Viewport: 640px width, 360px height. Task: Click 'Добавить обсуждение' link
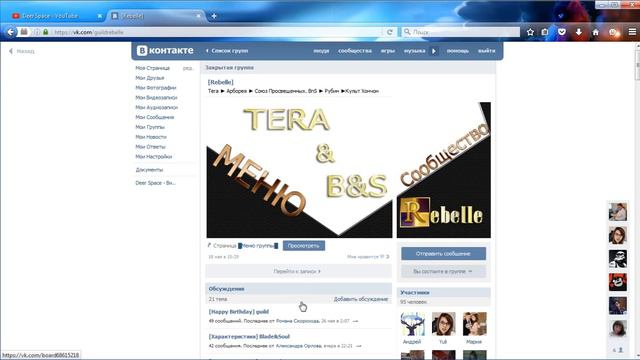360,299
